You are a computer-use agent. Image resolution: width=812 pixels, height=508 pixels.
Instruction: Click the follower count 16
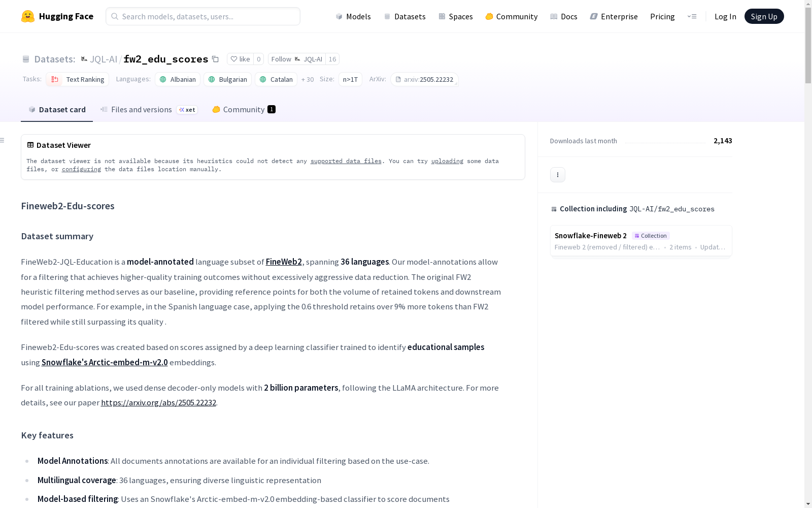pyautogui.click(x=332, y=59)
